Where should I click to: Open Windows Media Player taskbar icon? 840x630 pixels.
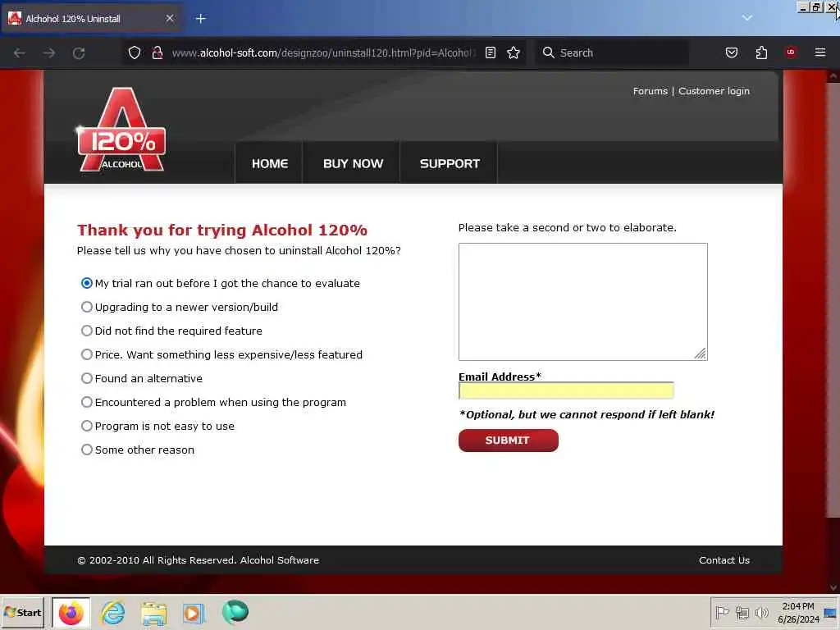[x=194, y=613]
